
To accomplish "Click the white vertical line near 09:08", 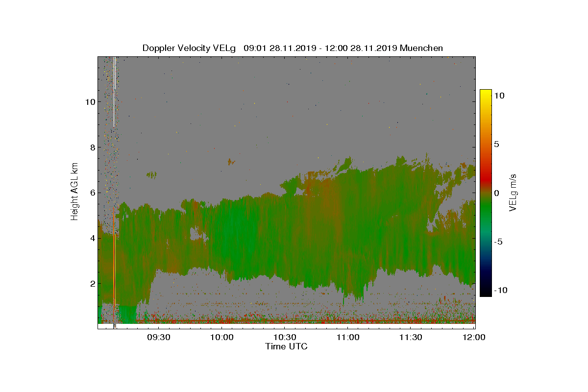I will pyautogui.click(x=114, y=92).
